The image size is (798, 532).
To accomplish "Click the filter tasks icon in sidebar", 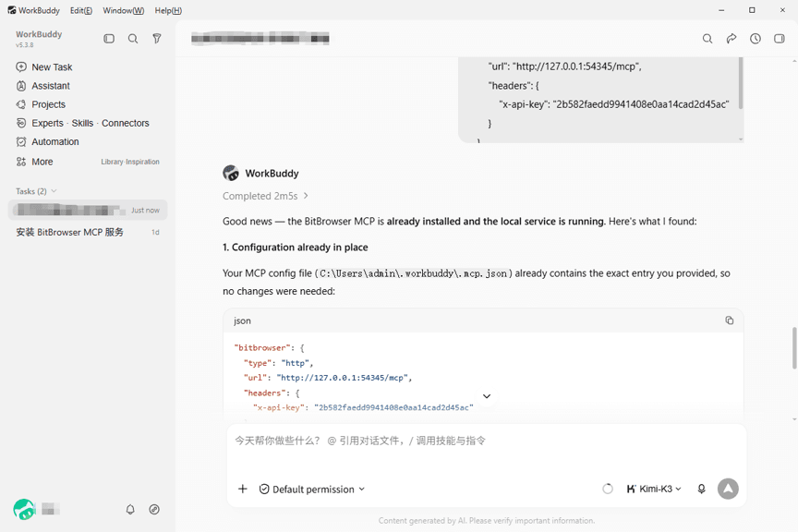I will coord(157,39).
